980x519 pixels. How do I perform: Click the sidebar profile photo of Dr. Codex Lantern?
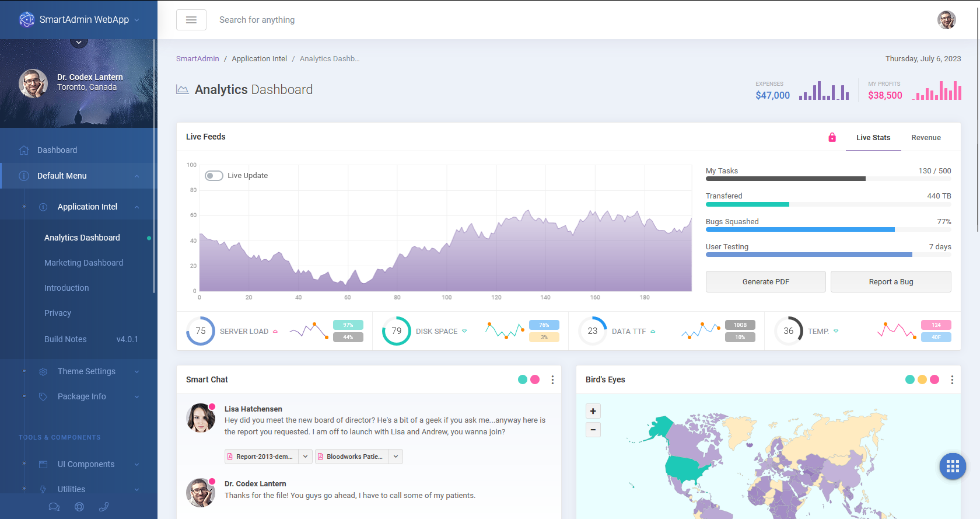[33, 83]
